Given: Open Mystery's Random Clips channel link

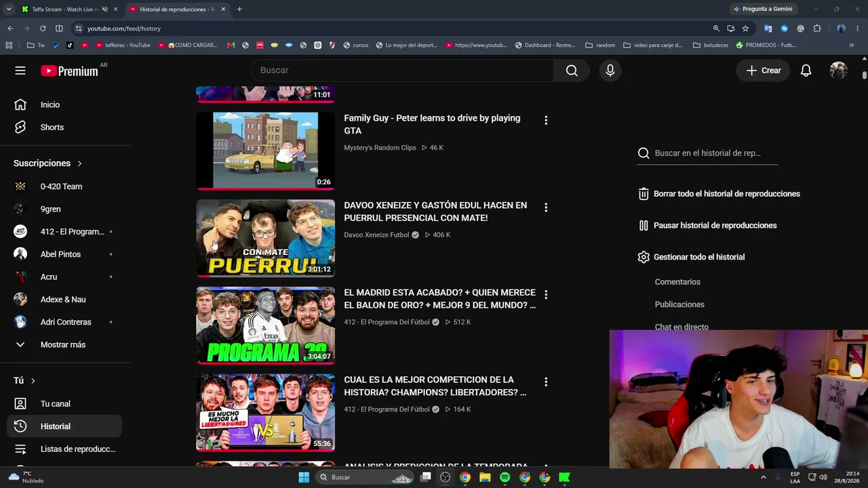Looking at the screenshot, I should 380,148.
